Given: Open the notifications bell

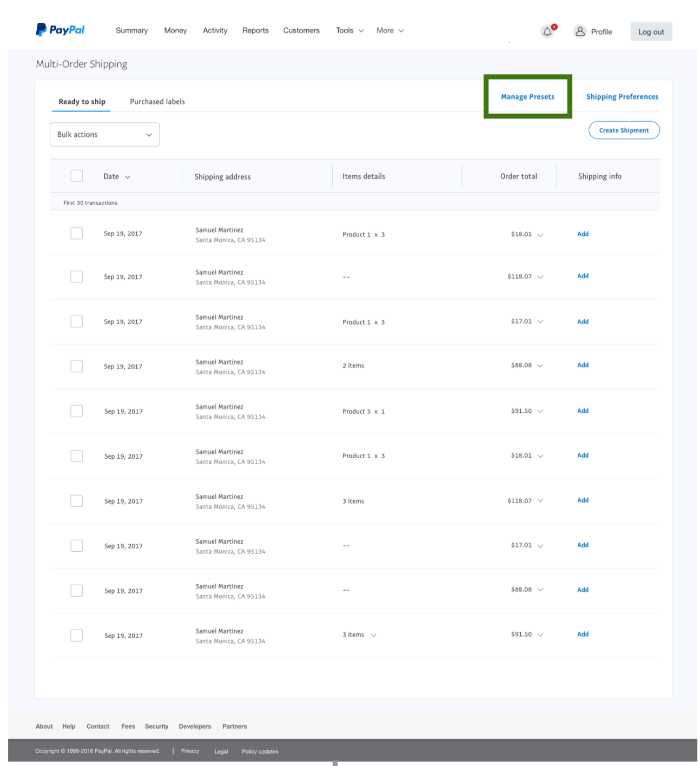Looking at the screenshot, I should tap(547, 31).
